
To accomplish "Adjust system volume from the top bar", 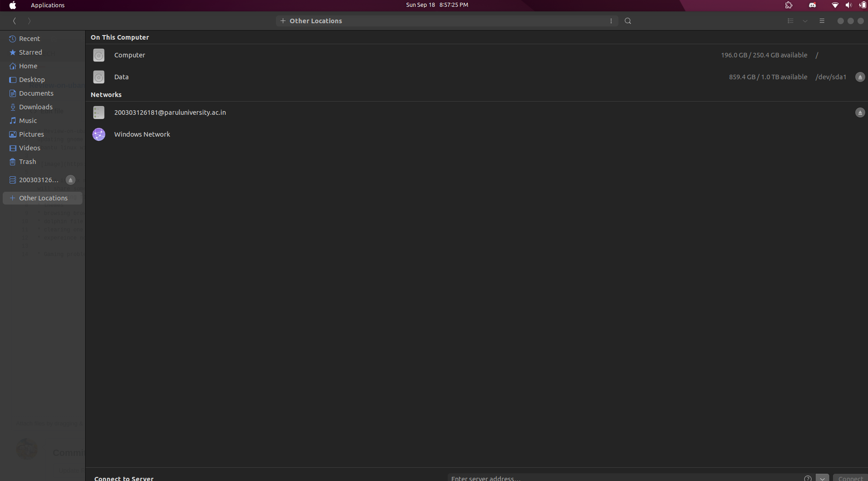I will tap(848, 5).
